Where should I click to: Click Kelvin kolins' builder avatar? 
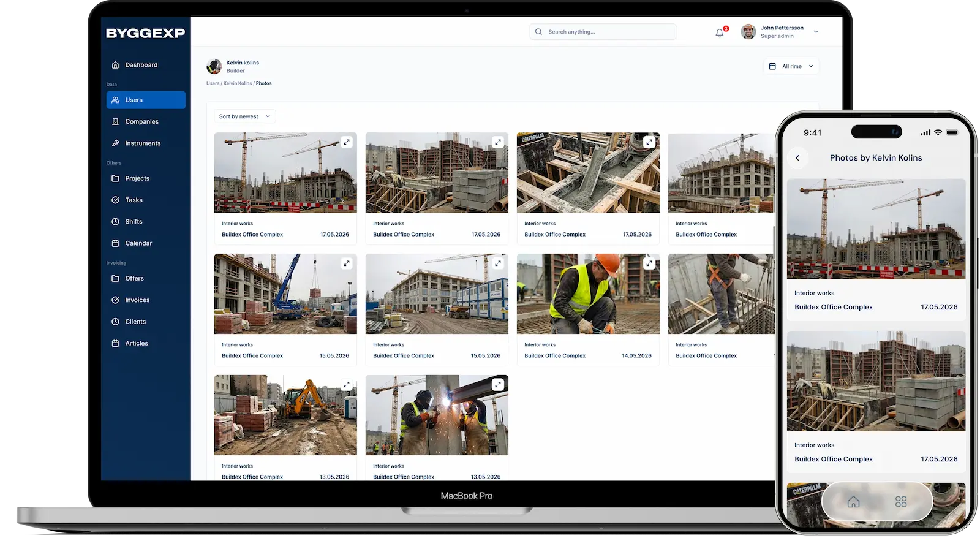click(214, 66)
